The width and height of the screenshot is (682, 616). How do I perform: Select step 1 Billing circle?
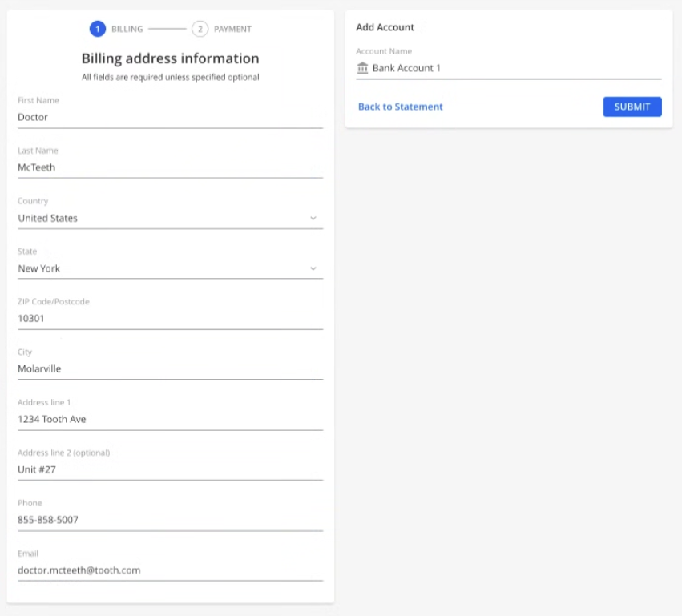(x=98, y=29)
